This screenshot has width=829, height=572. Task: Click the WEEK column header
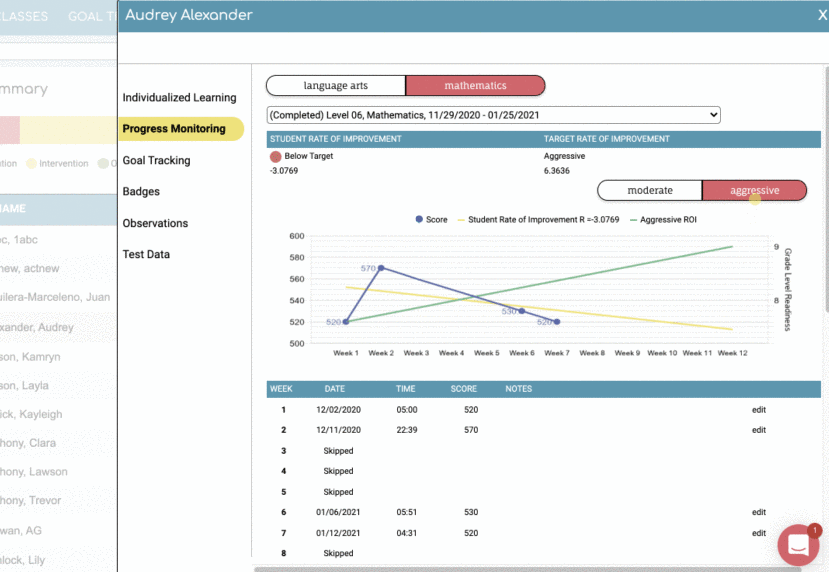281,389
